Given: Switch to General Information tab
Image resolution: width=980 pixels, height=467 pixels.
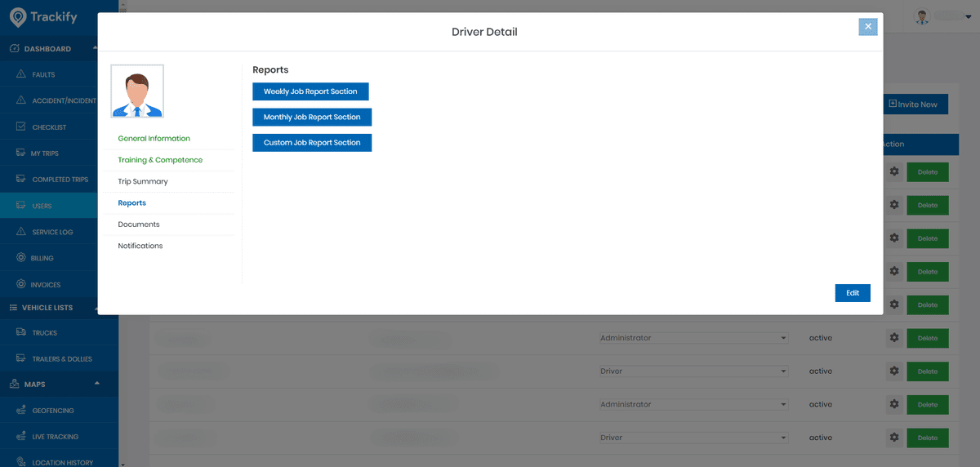Looking at the screenshot, I should pyautogui.click(x=154, y=139).
